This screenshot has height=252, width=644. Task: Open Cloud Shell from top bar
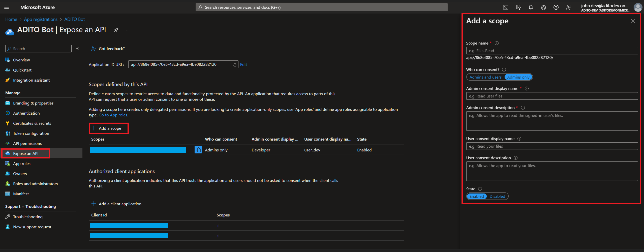click(x=505, y=7)
